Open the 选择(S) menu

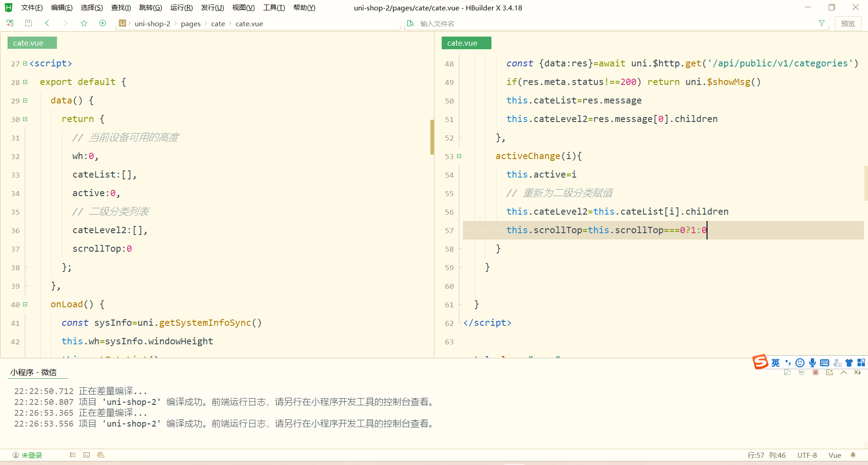(x=92, y=8)
